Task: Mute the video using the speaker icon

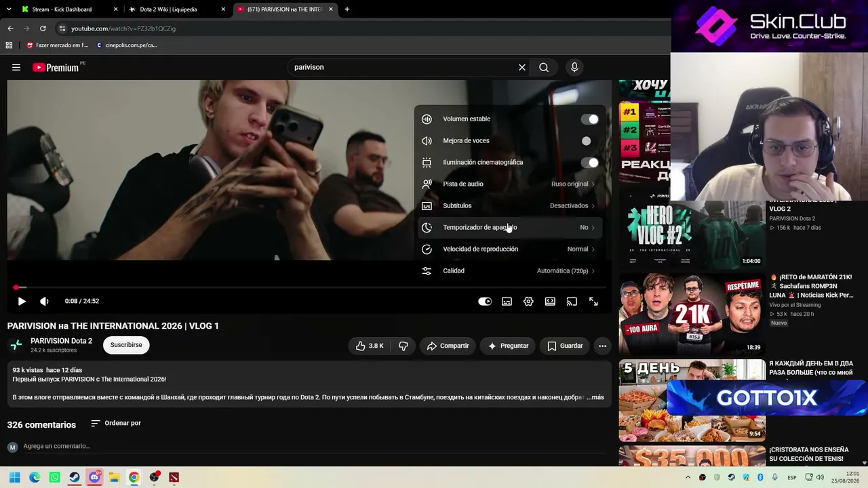Action: (44, 302)
